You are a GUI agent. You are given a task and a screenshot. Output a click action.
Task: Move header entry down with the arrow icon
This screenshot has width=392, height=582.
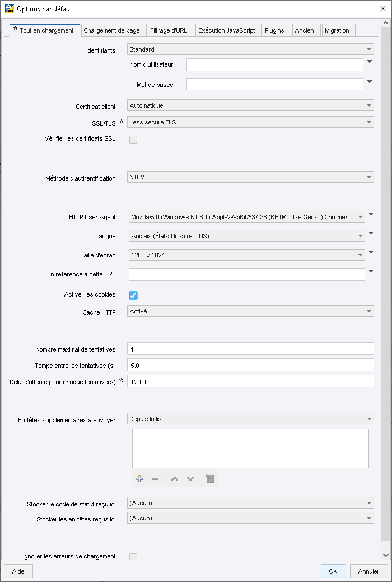190,478
